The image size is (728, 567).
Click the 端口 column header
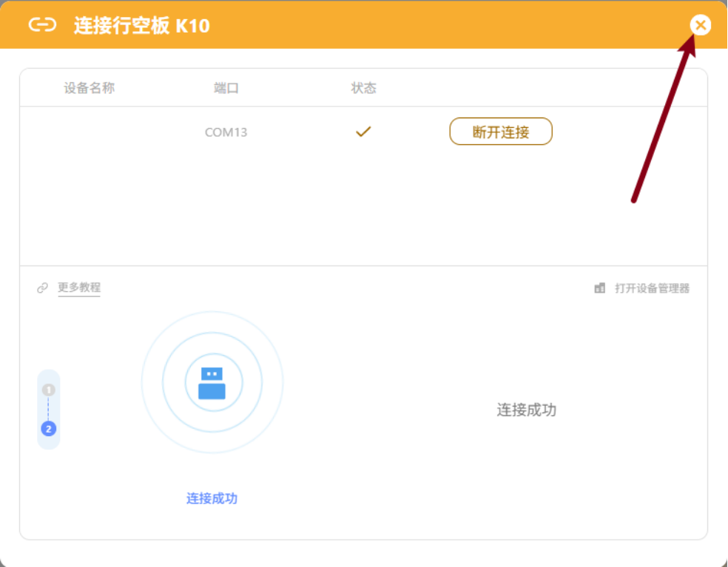(x=226, y=88)
